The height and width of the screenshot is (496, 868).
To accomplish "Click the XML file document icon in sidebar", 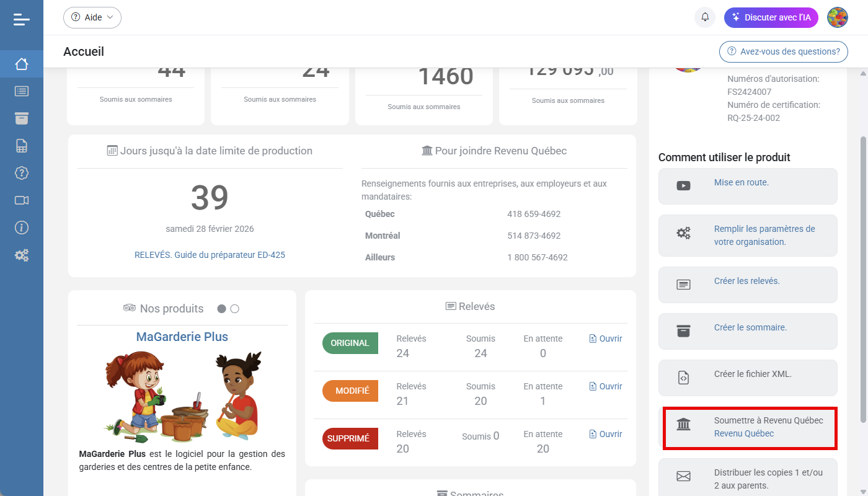I will [21, 145].
